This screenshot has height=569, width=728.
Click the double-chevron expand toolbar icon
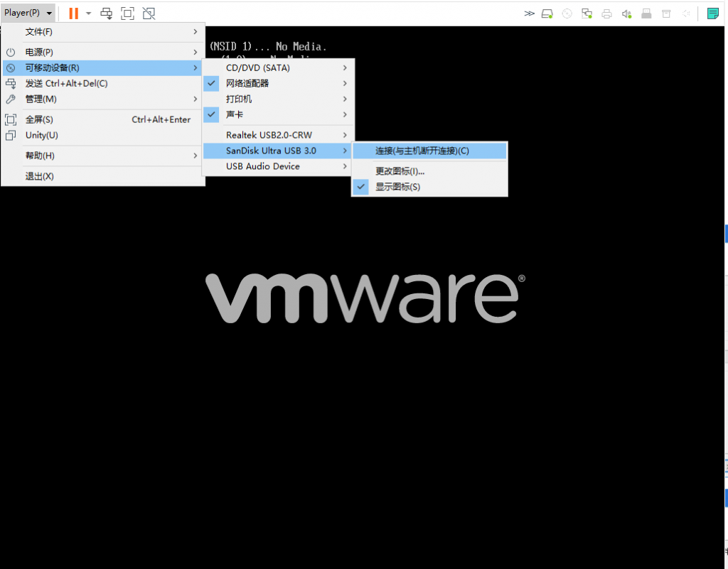tap(529, 13)
